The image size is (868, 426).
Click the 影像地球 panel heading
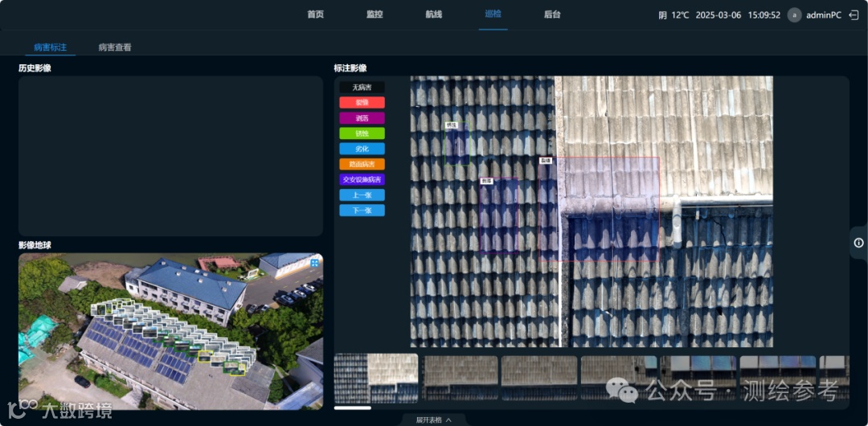click(x=35, y=245)
